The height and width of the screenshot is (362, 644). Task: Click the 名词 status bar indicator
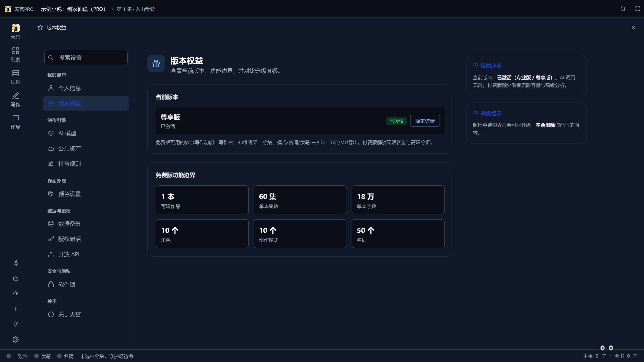(65, 356)
